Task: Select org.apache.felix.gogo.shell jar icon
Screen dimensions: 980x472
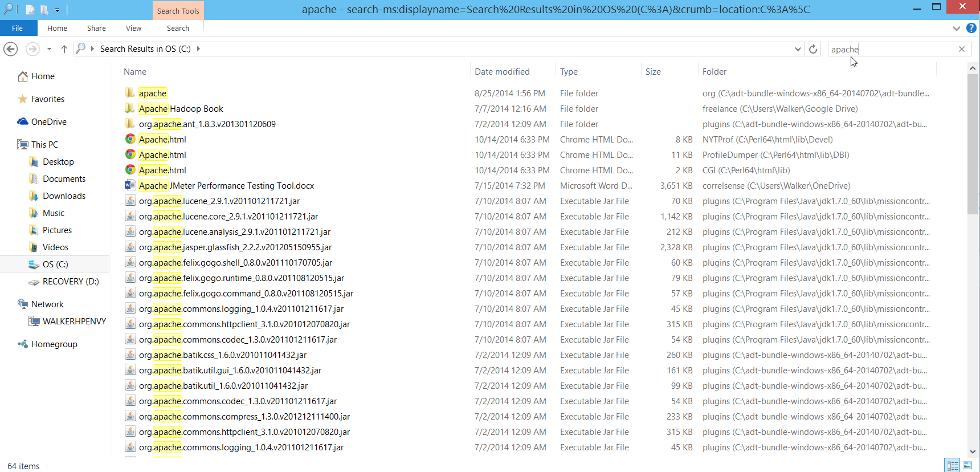Action: (x=130, y=262)
